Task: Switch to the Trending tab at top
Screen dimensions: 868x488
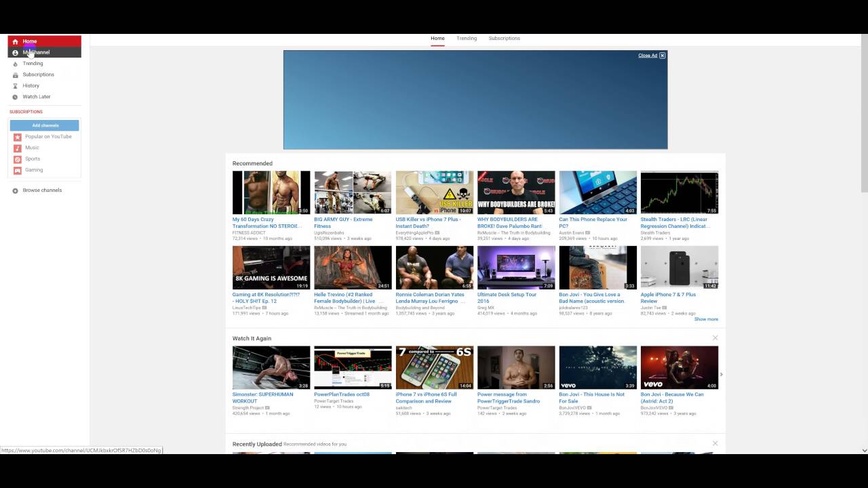Action: coord(467,39)
